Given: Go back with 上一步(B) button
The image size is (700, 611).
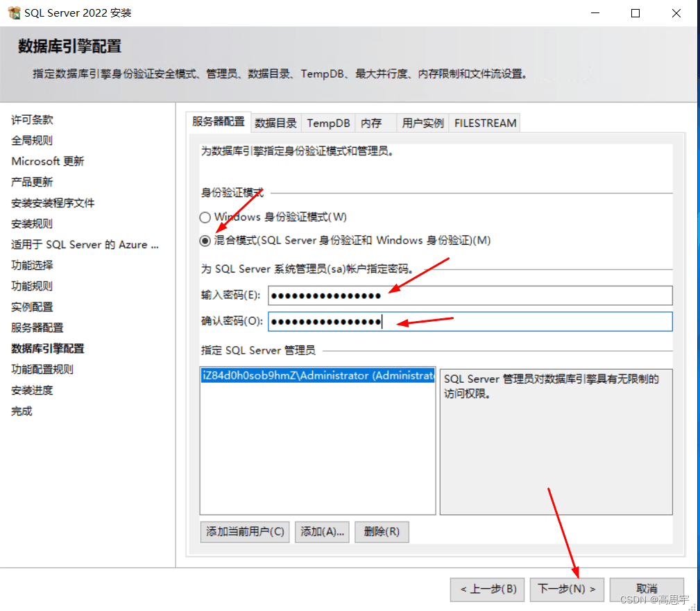Looking at the screenshot, I should coord(488,589).
